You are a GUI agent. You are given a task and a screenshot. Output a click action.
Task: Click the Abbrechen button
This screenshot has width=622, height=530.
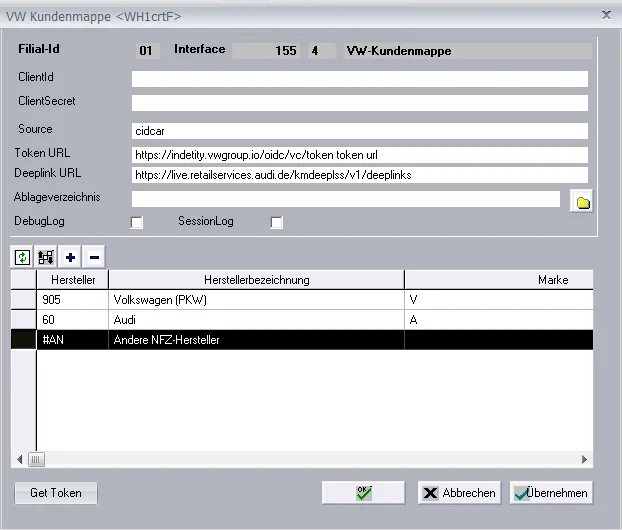coord(459,493)
